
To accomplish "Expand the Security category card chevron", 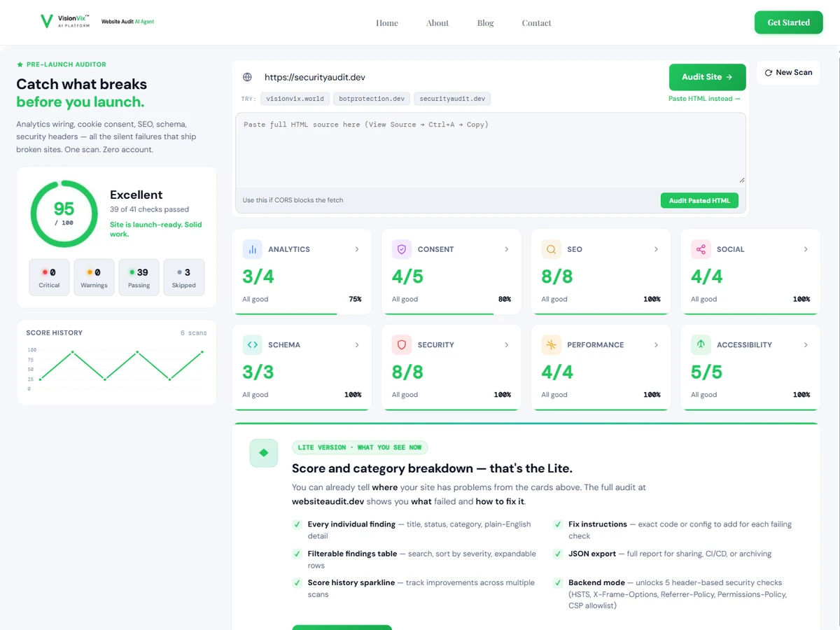I will [507, 344].
